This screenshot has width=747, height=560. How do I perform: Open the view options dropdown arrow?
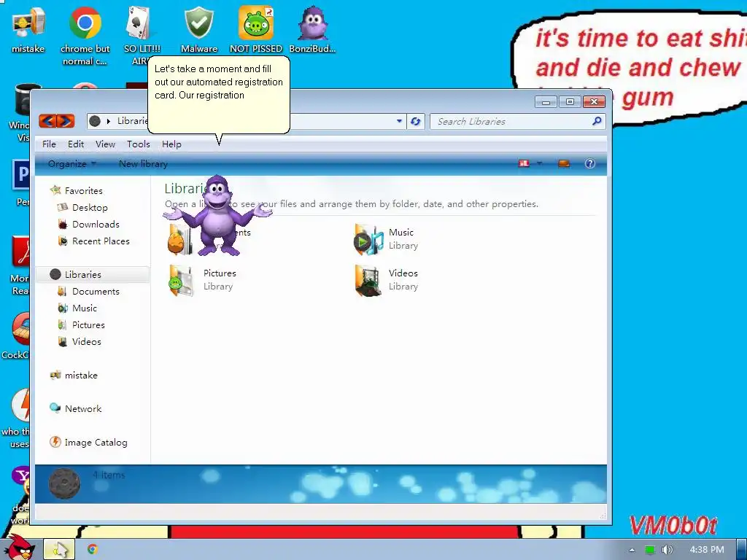click(x=539, y=163)
